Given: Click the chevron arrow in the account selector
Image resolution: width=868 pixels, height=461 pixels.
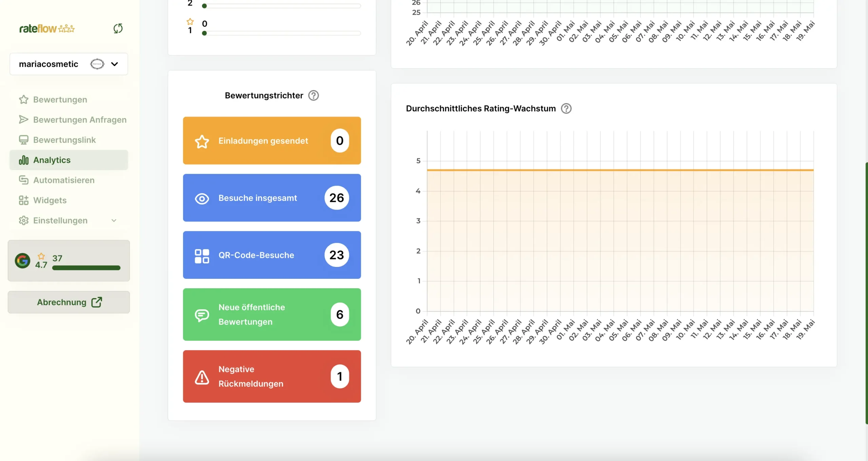Looking at the screenshot, I should coord(115,64).
